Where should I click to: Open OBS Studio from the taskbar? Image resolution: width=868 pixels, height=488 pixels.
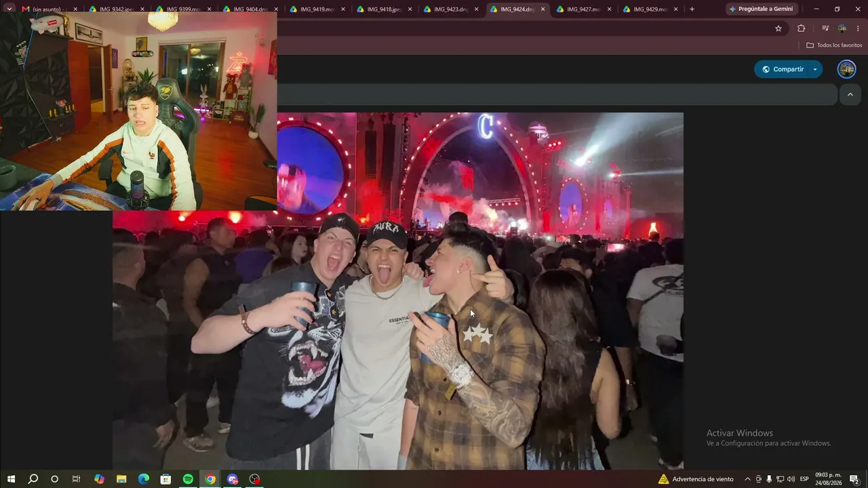point(254,479)
